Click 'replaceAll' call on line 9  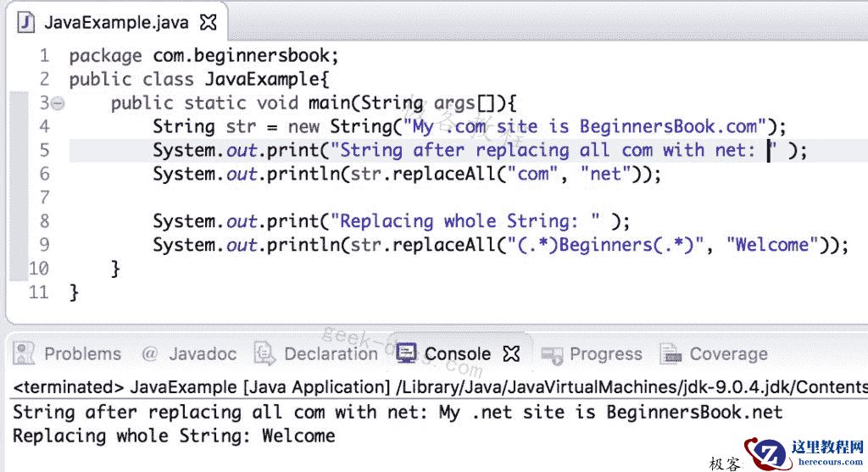443,245
